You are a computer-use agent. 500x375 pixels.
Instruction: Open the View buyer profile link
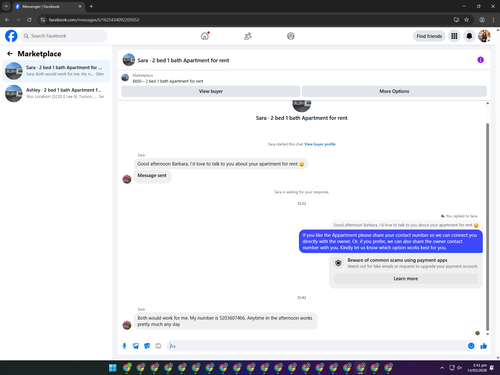(x=320, y=144)
